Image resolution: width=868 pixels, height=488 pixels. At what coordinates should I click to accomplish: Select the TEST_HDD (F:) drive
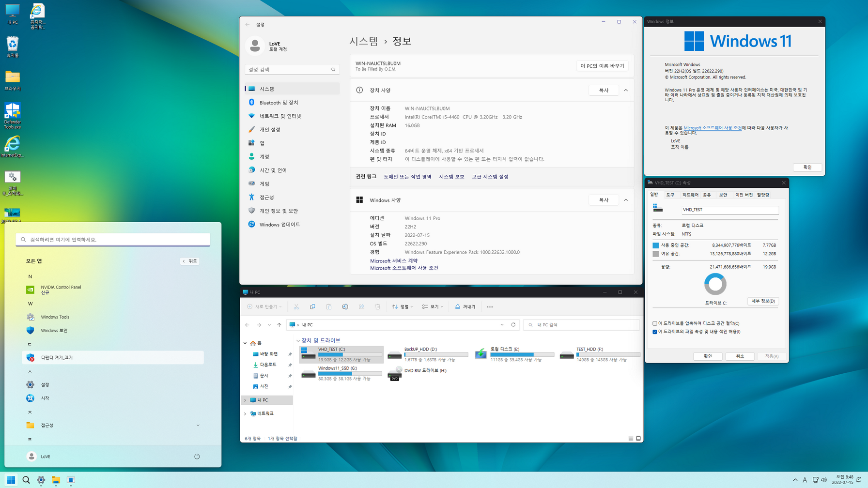tap(600, 354)
